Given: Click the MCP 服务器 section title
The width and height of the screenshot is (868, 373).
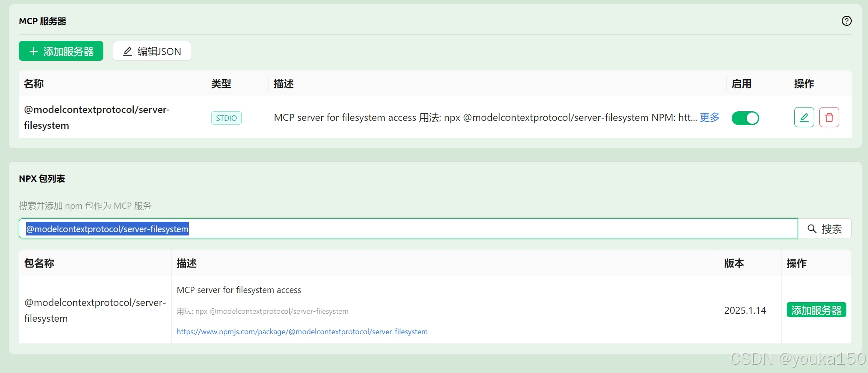Looking at the screenshot, I should click(43, 21).
